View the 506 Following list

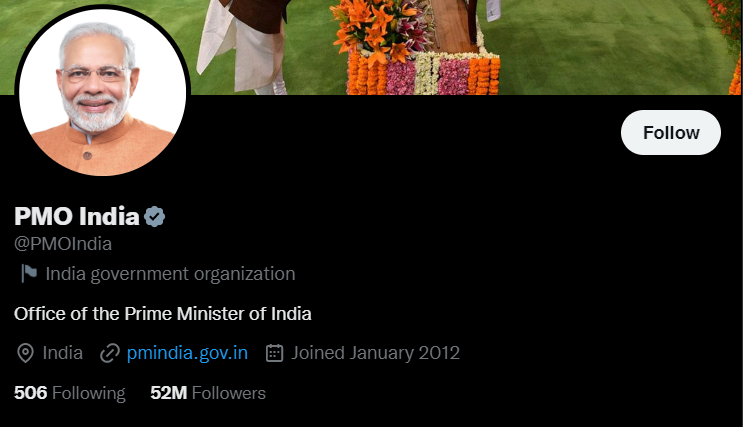click(70, 393)
